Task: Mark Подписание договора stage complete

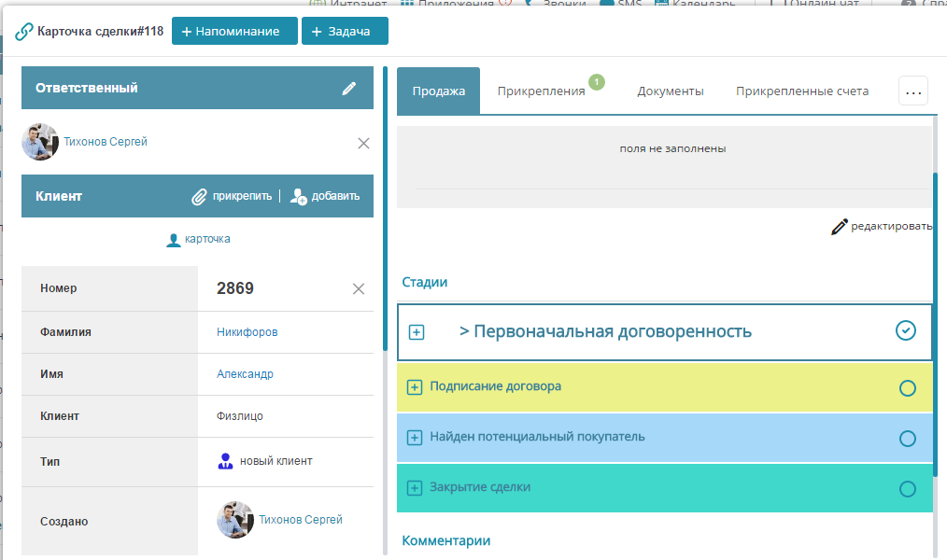Action: (908, 388)
